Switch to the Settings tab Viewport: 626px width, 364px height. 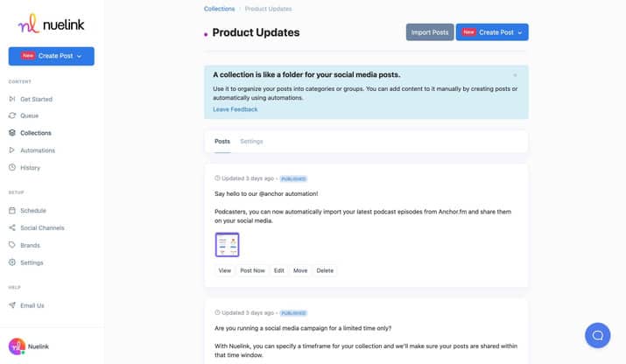click(x=251, y=141)
